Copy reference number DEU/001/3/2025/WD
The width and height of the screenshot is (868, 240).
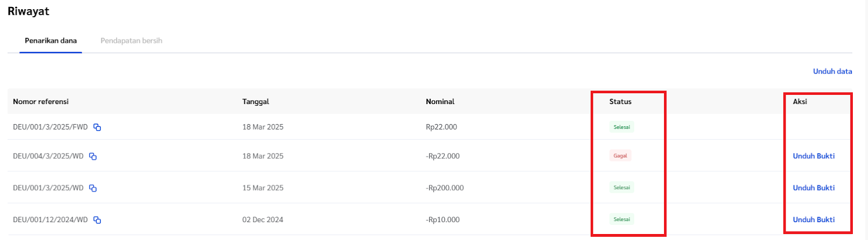(x=93, y=189)
